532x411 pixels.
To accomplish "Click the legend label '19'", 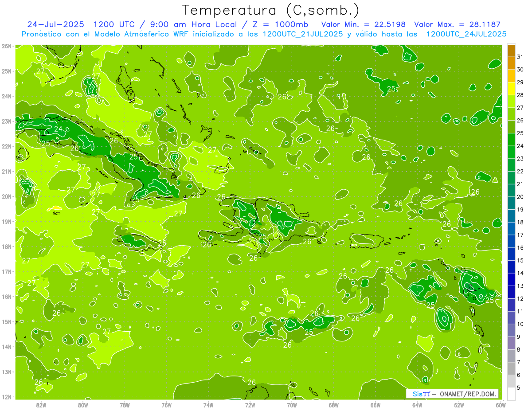I will coord(520,209).
